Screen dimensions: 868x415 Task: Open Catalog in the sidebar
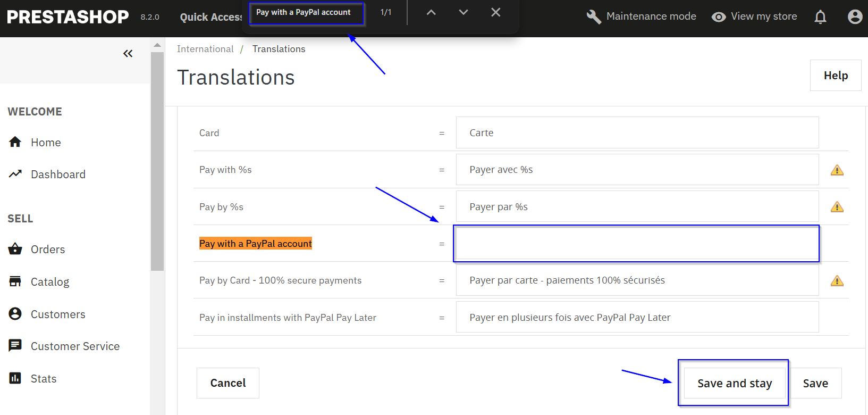(x=50, y=282)
